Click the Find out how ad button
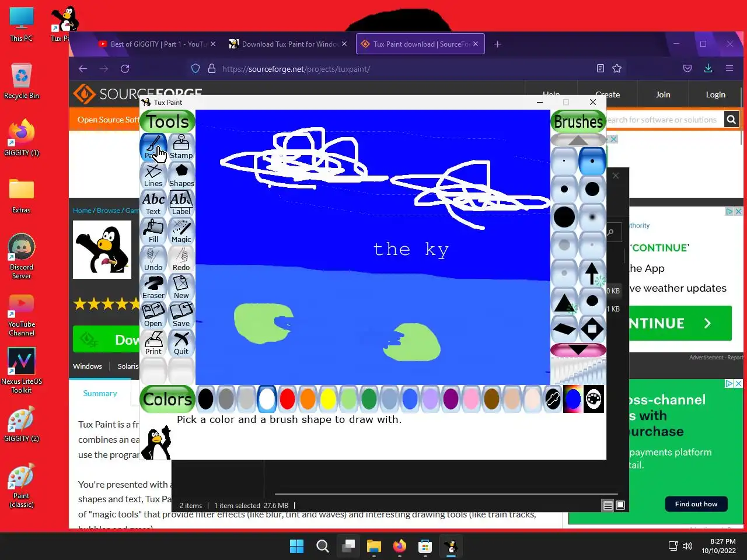The height and width of the screenshot is (560, 747). 696,504
